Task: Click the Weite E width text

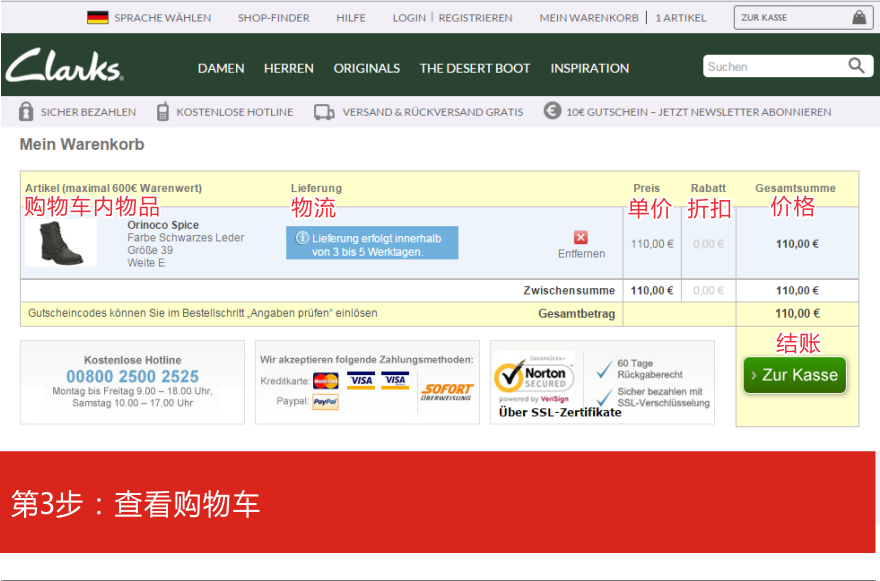Action: click(146, 263)
